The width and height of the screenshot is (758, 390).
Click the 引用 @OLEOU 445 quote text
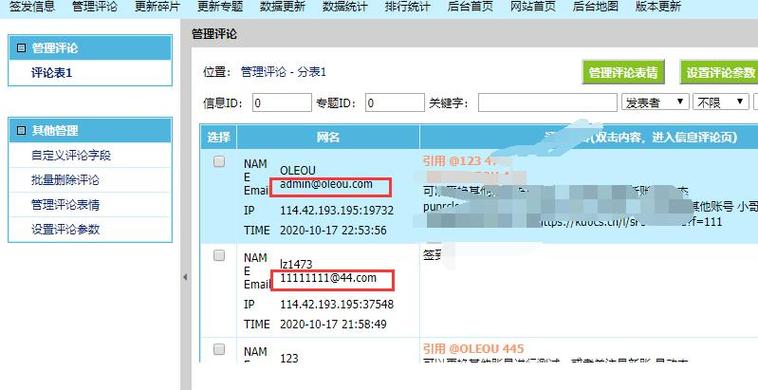473,348
